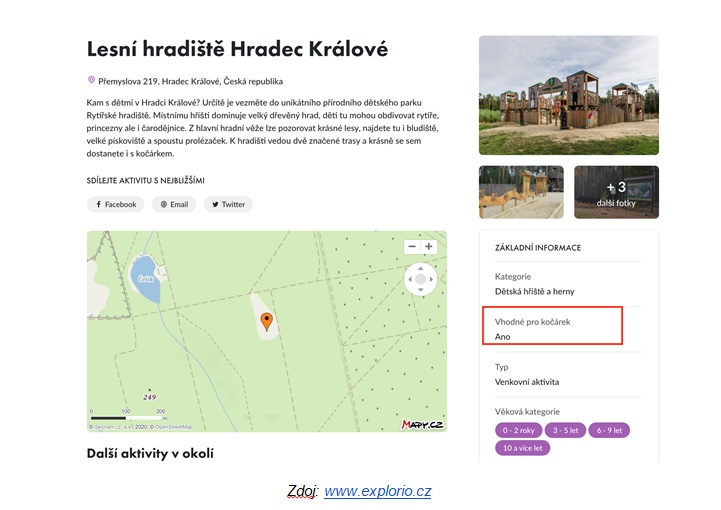
Task: Select the "0 - 2 roky" age tag
Action: pos(518,430)
